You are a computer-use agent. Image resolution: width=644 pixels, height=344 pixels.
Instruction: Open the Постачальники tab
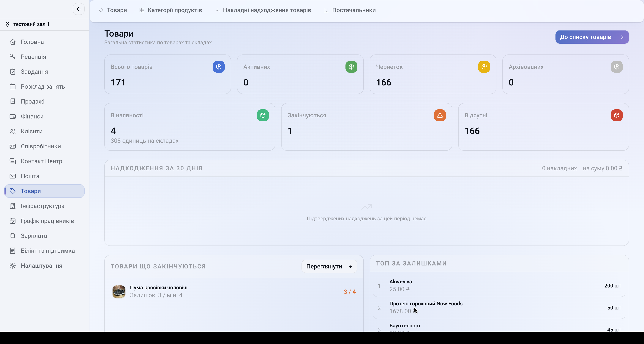[x=350, y=10]
